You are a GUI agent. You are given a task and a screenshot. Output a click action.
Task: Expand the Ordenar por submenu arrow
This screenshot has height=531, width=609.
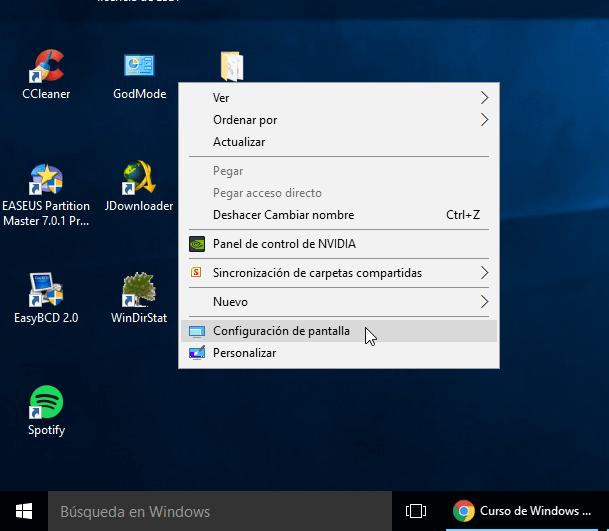(x=484, y=120)
